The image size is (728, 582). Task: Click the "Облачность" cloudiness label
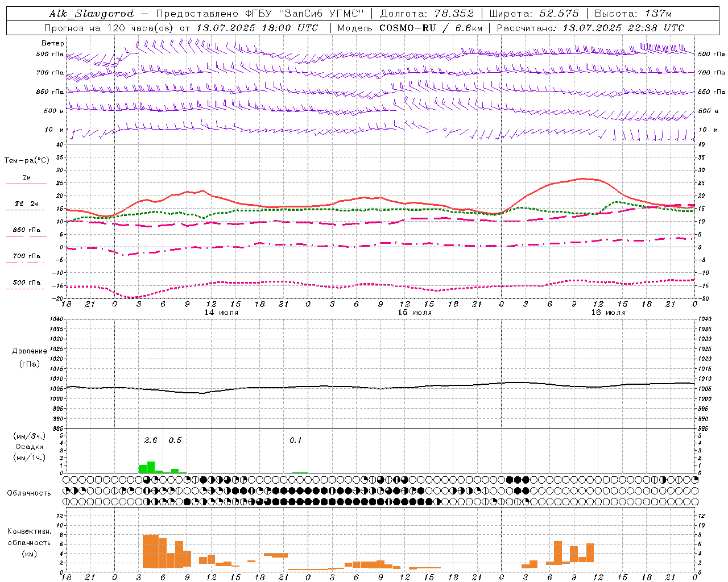pos(29,493)
